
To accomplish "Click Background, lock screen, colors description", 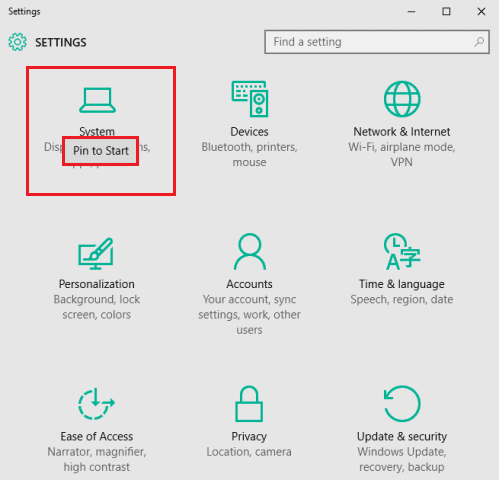I will click(x=97, y=307).
